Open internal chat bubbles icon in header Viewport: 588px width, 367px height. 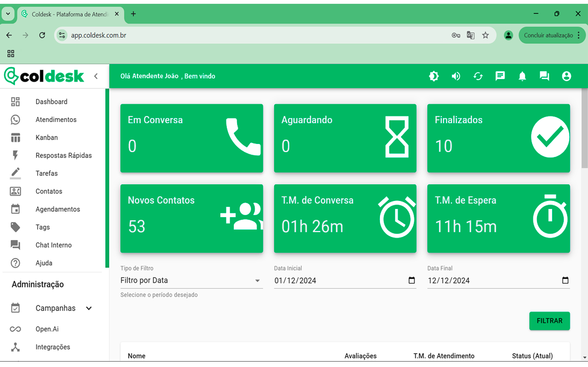click(x=544, y=76)
